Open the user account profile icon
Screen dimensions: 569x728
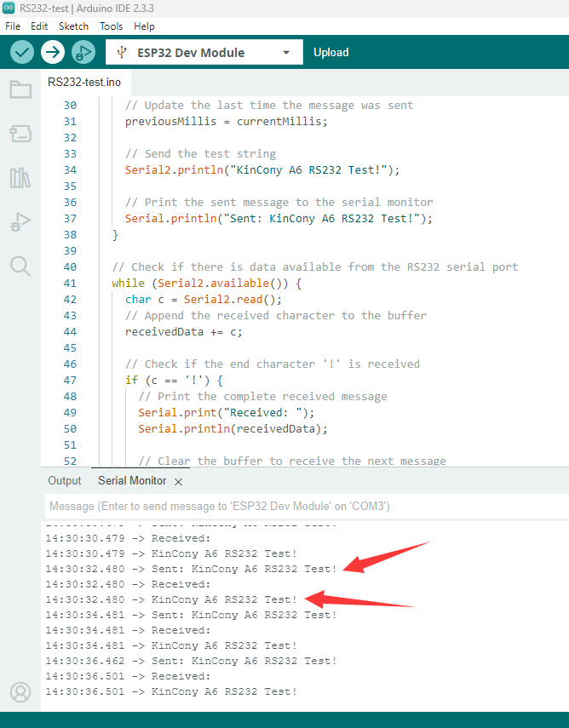(20, 691)
